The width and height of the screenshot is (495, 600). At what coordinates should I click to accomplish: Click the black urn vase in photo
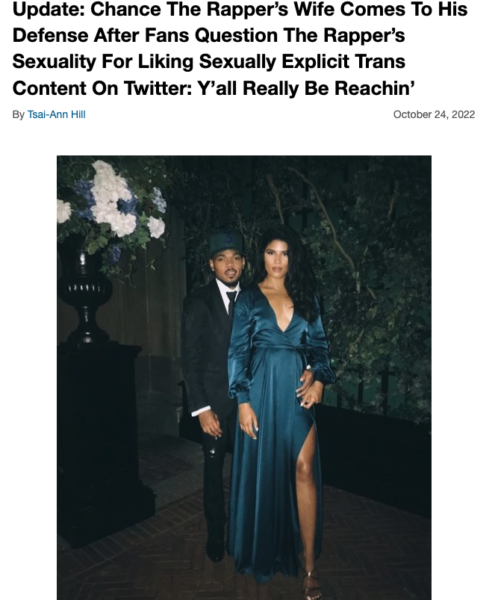tap(84, 295)
